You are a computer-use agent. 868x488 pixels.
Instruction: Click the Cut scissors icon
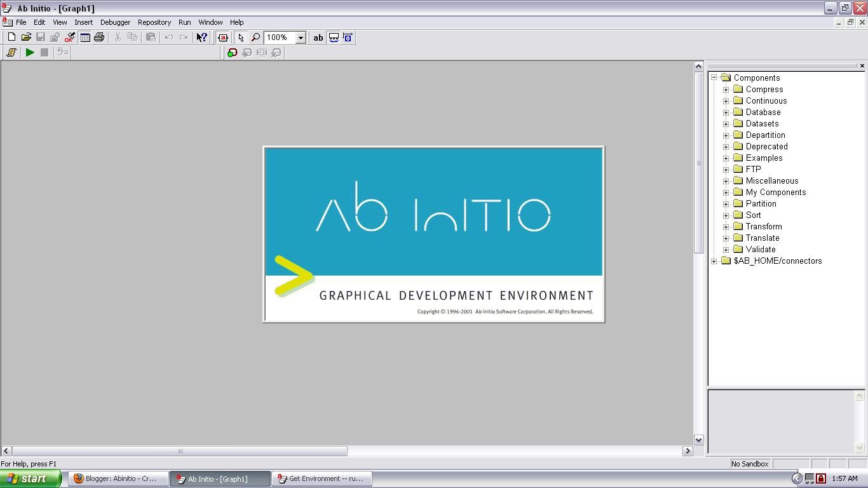pos(117,37)
